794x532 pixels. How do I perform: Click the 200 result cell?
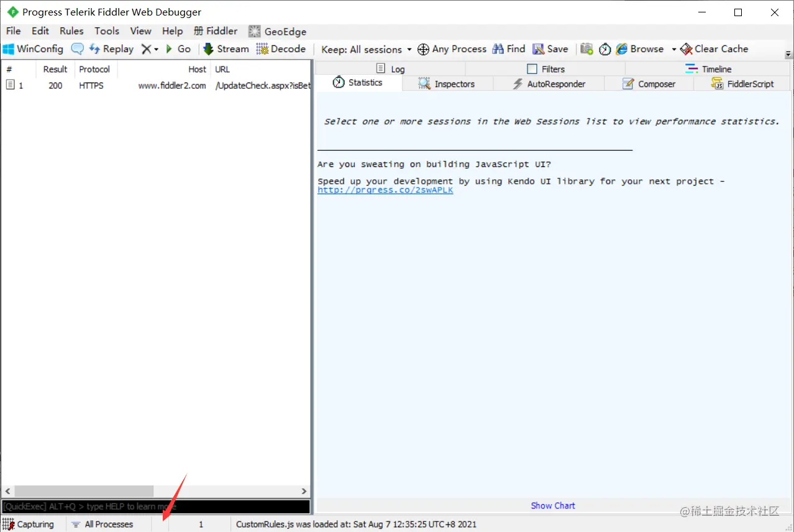tap(55, 86)
